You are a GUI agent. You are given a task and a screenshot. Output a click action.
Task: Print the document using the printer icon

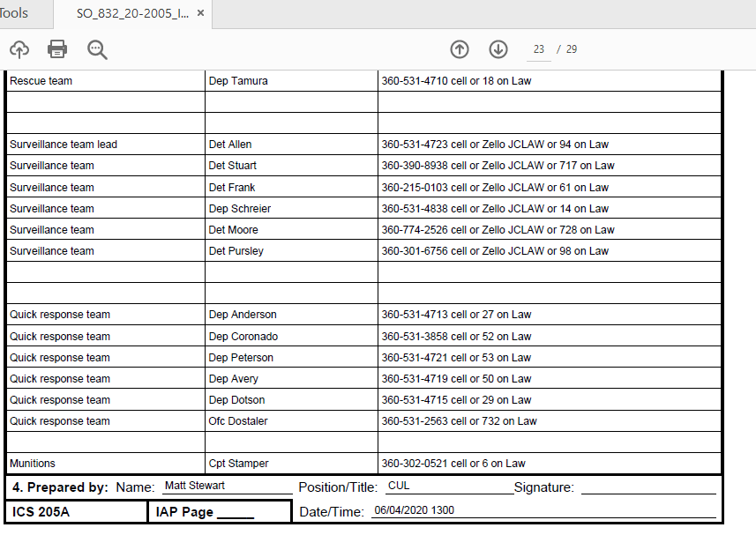click(57, 49)
